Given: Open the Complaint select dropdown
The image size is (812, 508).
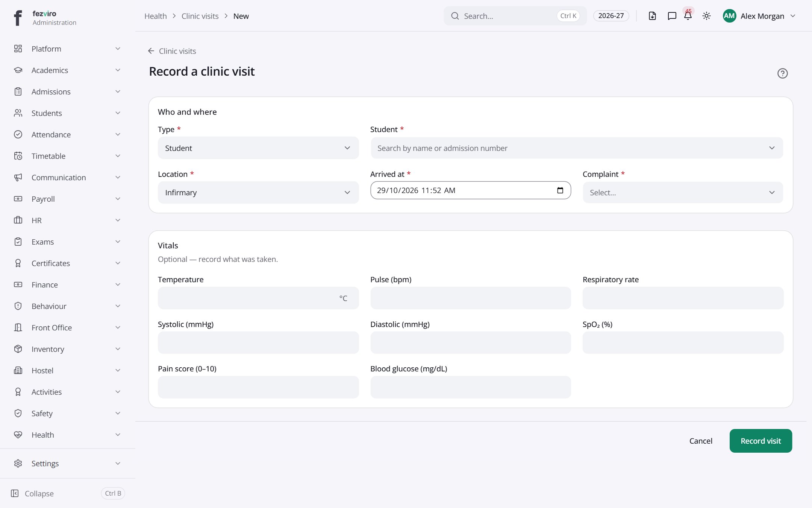Looking at the screenshot, I should [x=683, y=193].
